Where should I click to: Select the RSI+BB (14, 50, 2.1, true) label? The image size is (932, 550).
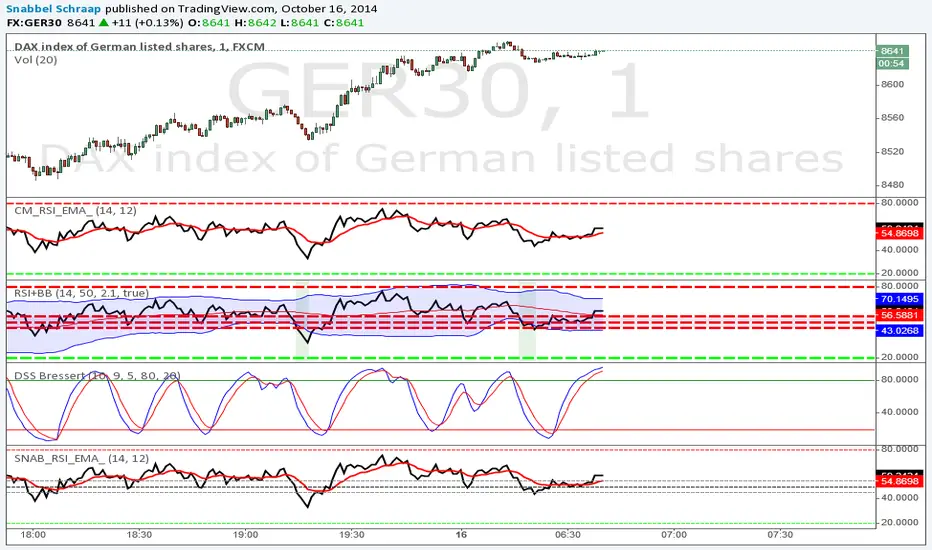tap(81, 293)
